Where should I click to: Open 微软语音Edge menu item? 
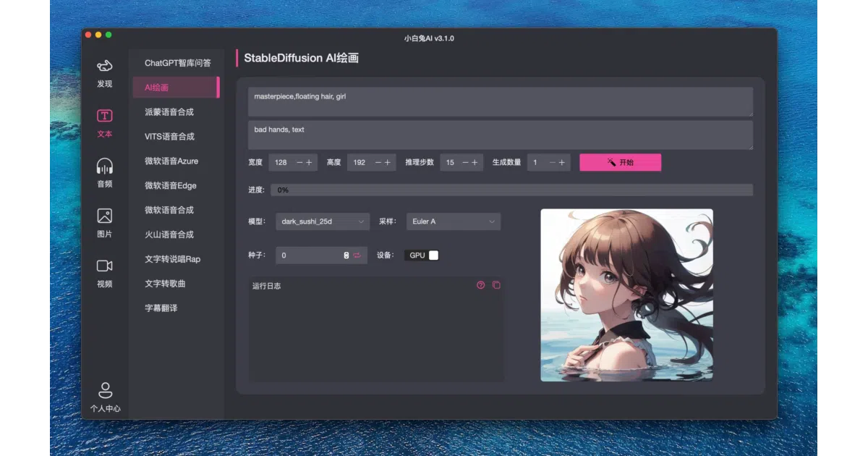pos(171,186)
